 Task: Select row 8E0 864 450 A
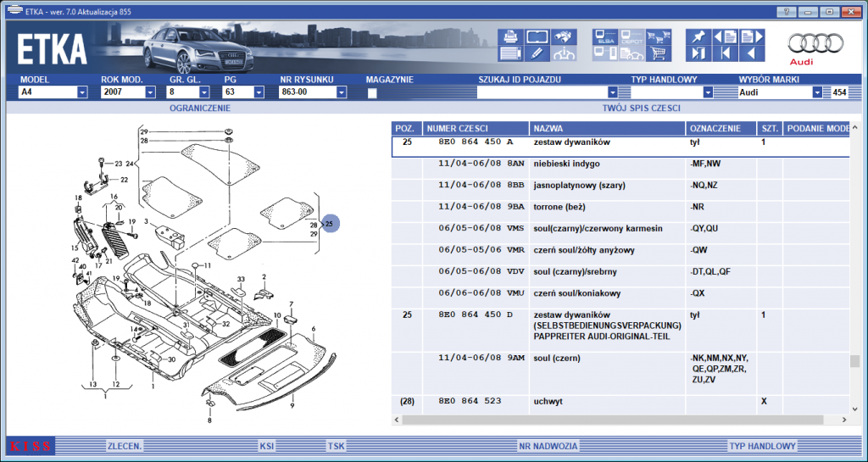coord(620,147)
